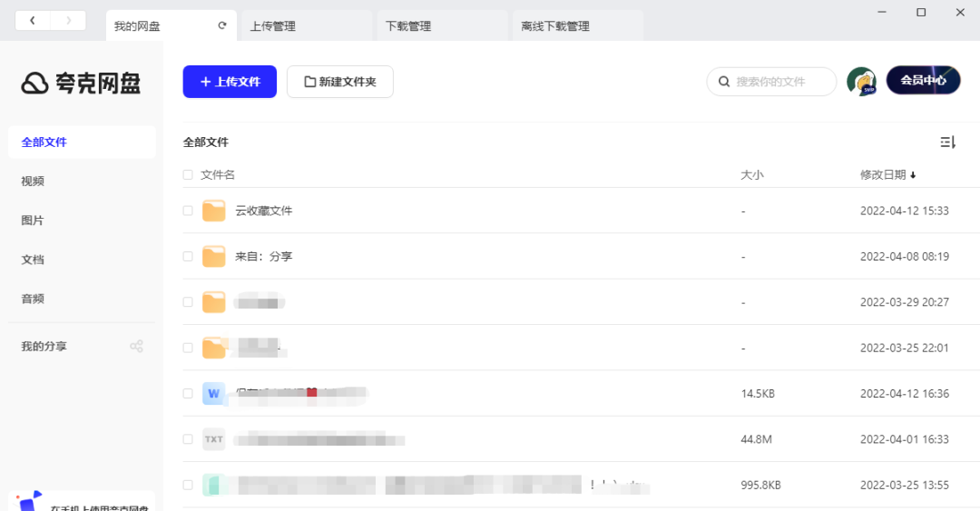The width and height of the screenshot is (980, 511).
Task: Click the 来自：分享 folder name
Action: point(264,257)
